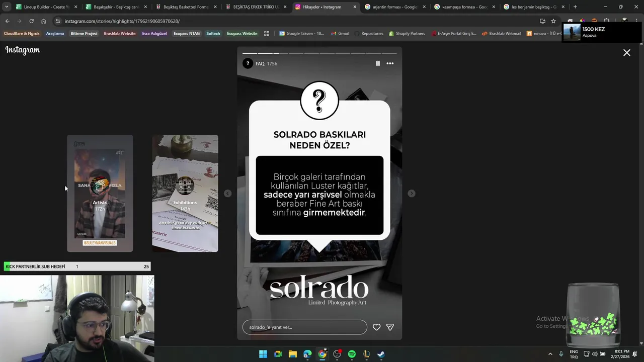Go back in browser history

8,21
